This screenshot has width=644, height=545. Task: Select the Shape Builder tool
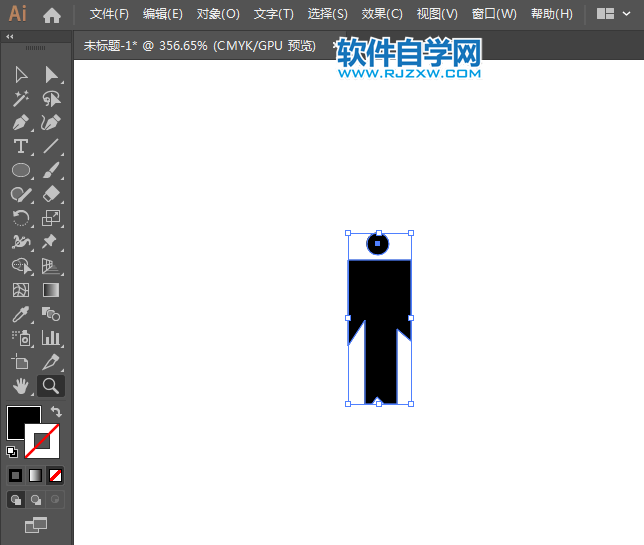21,266
